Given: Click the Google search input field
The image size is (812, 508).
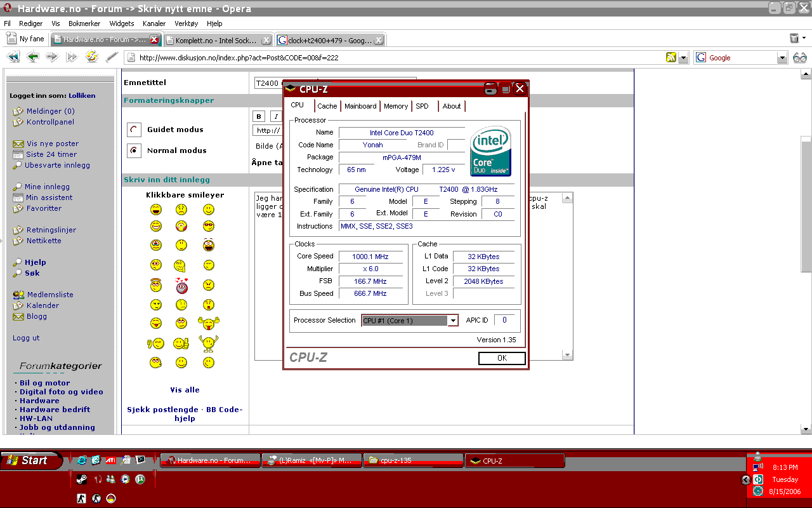Looking at the screenshot, I should 742,58.
